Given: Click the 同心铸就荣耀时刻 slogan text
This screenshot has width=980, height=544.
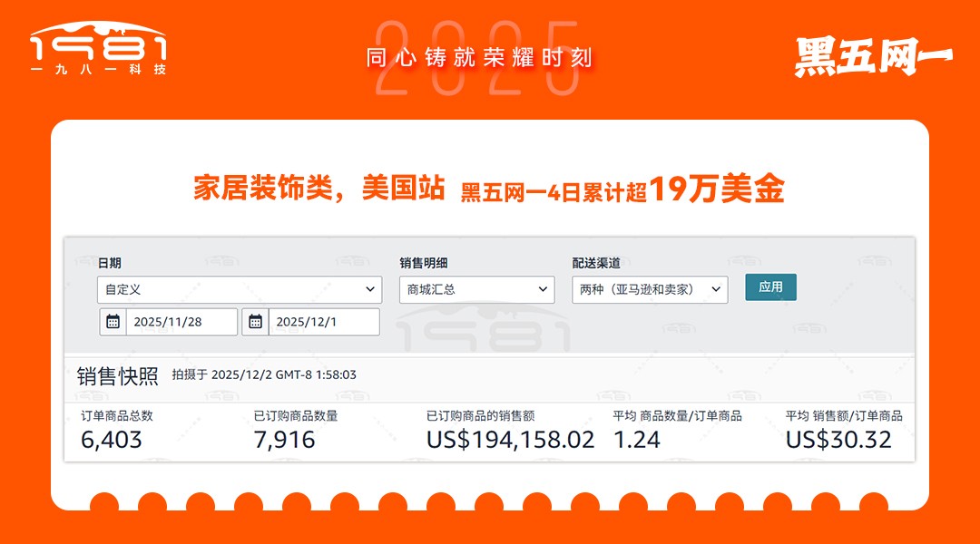Looking at the screenshot, I should tap(479, 58).
